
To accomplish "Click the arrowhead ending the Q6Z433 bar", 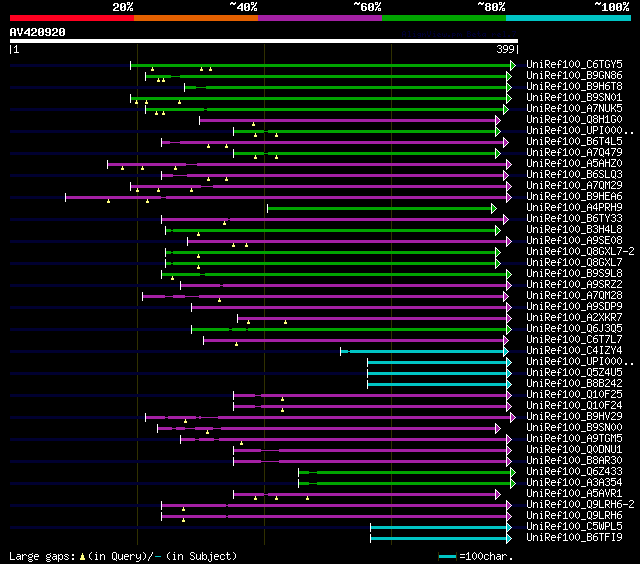I will tap(513, 473).
